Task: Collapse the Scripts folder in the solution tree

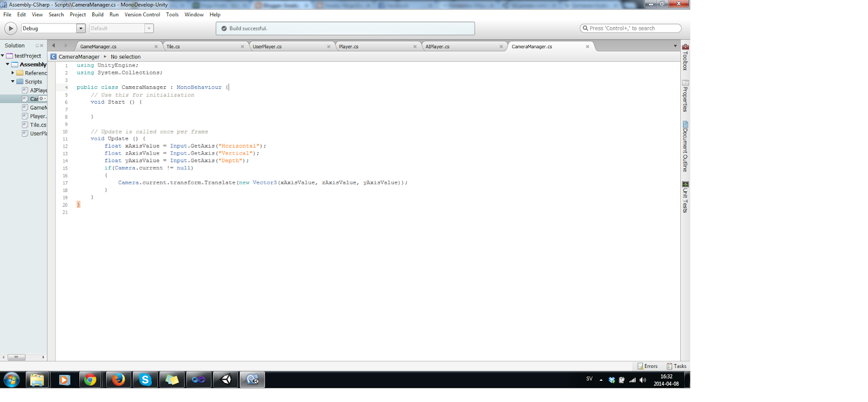Action: pos(12,81)
